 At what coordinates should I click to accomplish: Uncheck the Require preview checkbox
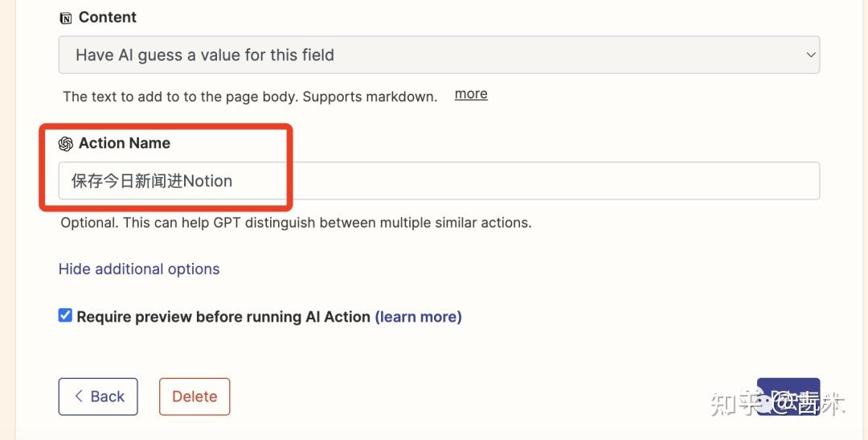[65, 316]
